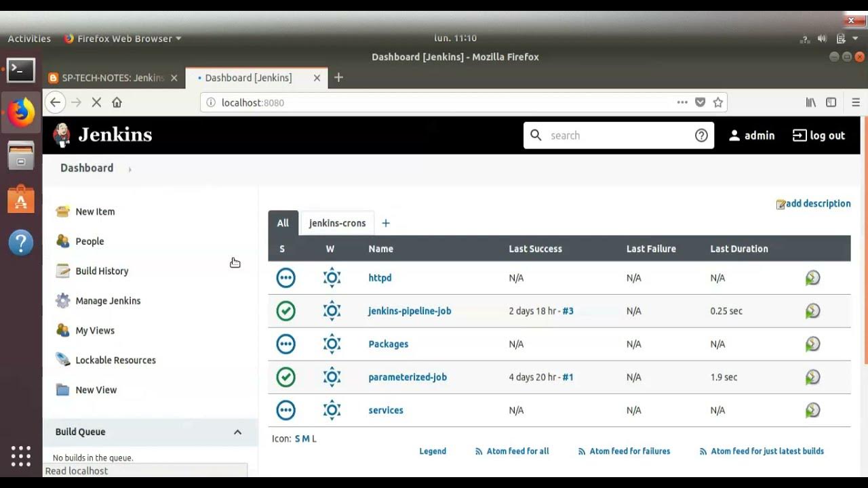Open Help from Ubuntu dock
The width and height of the screenshot is (868, 488).
(x=21, y=243)
